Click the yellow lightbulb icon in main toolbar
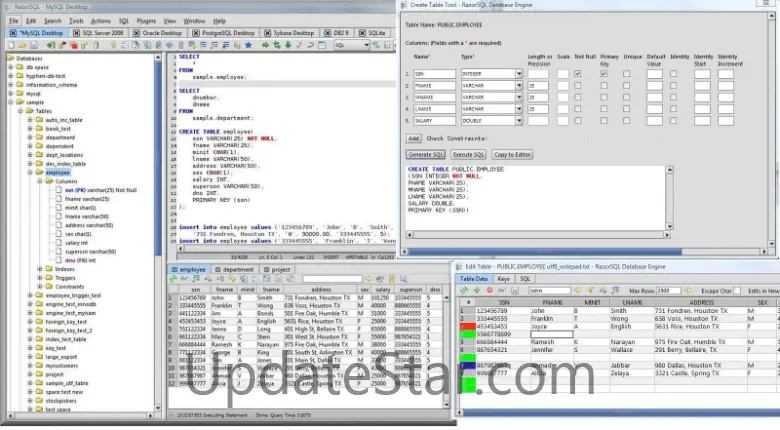The width and height of the screenshot is (780, 430). click(113, 45)
